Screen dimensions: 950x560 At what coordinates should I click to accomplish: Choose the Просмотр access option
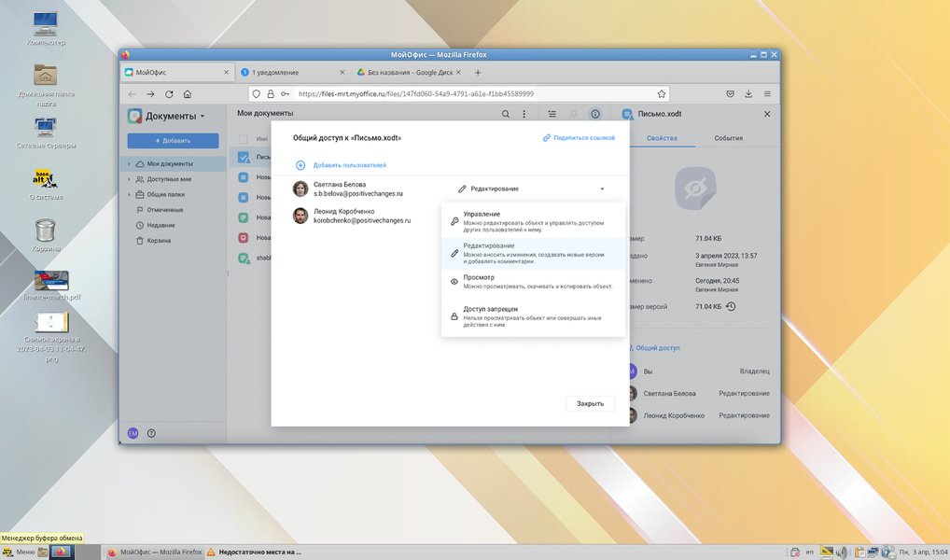(533, 282)
